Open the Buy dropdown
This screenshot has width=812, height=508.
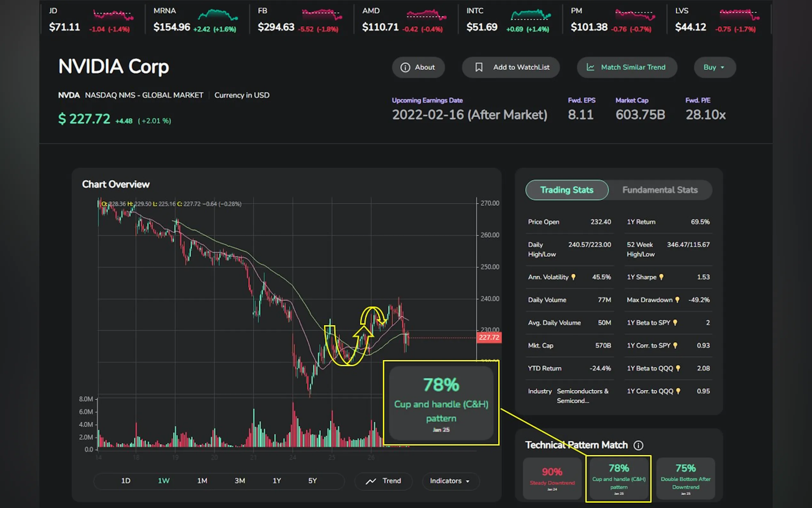[714, 67]
